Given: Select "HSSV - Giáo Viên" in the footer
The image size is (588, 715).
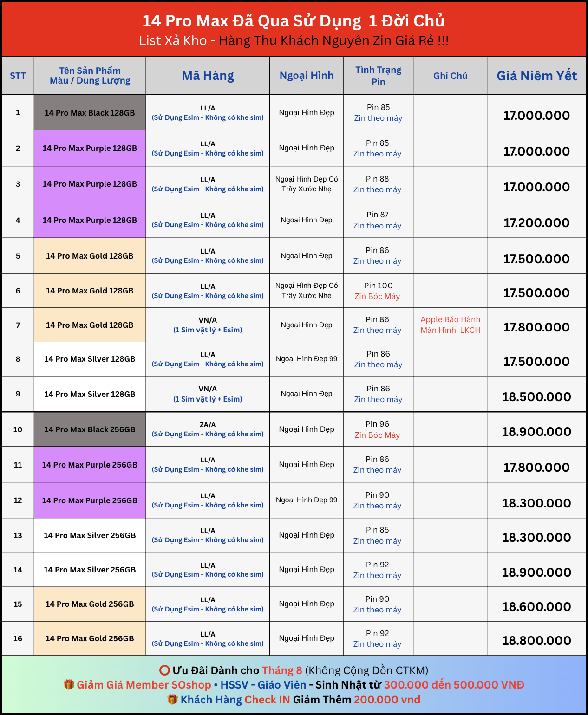Looking at the screenshot, I should coord(263,685).
